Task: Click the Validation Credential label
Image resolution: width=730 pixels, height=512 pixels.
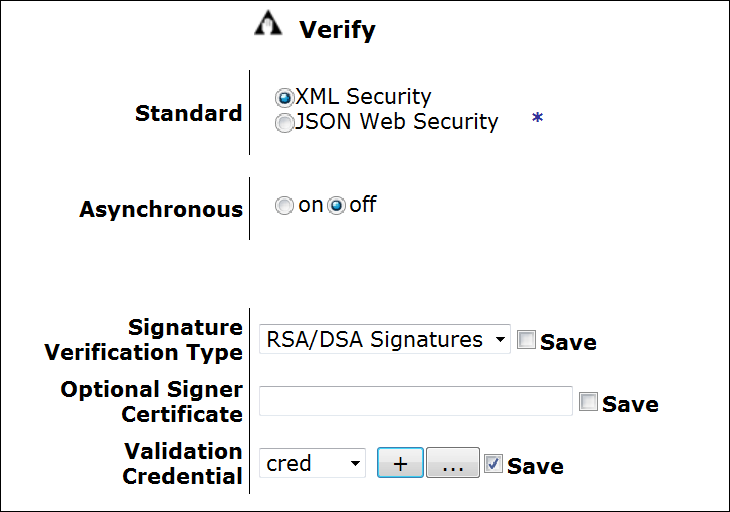Action: tap(182, 464)
